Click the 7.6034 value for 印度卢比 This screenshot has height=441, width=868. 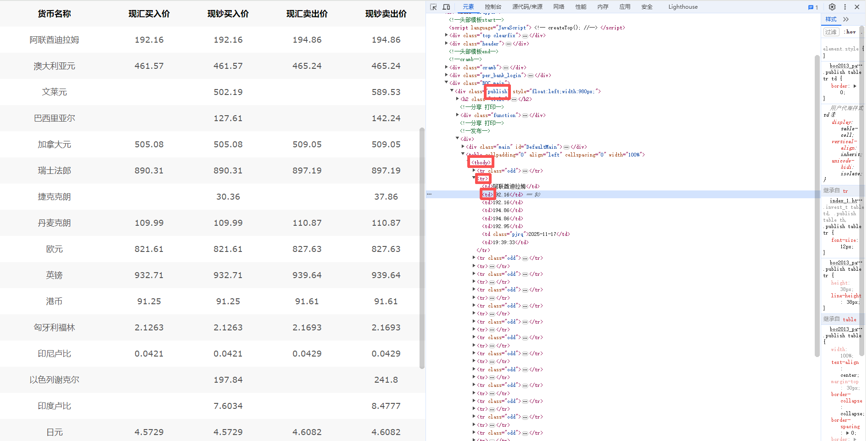coord(228,406)
